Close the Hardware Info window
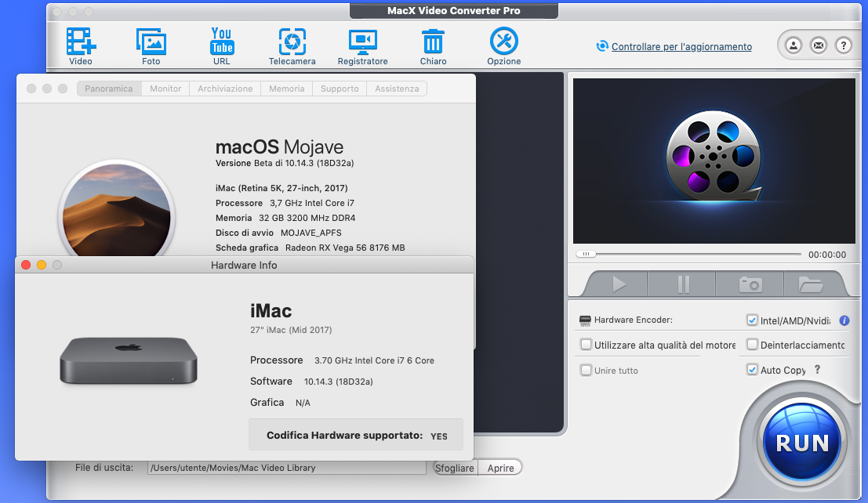 [x=25, y=265]
